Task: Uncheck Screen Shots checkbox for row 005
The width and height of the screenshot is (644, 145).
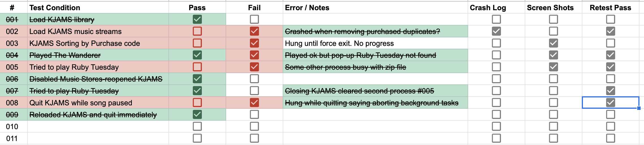Action: [553, 67]
